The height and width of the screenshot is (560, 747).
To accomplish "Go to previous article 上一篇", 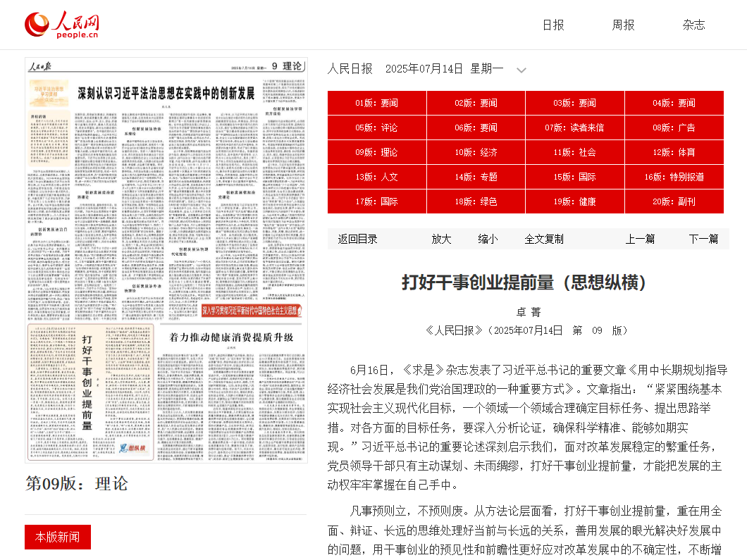I will pyautogui.click(x=640, y=239).
